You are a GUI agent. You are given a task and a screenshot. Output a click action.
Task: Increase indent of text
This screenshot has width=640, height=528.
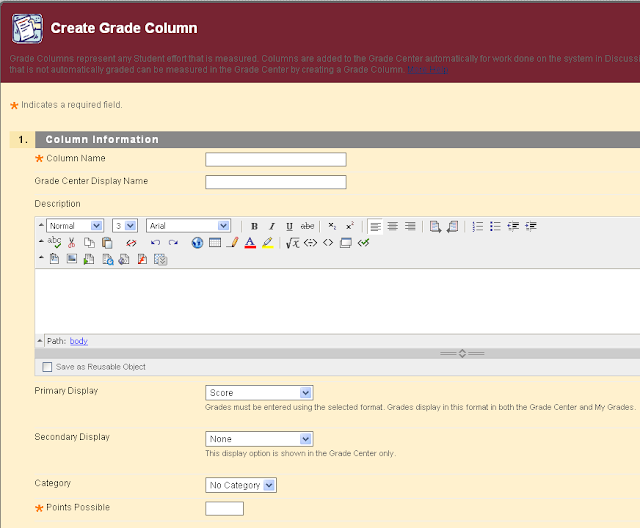pyautogui.click(x=531, y=226)
